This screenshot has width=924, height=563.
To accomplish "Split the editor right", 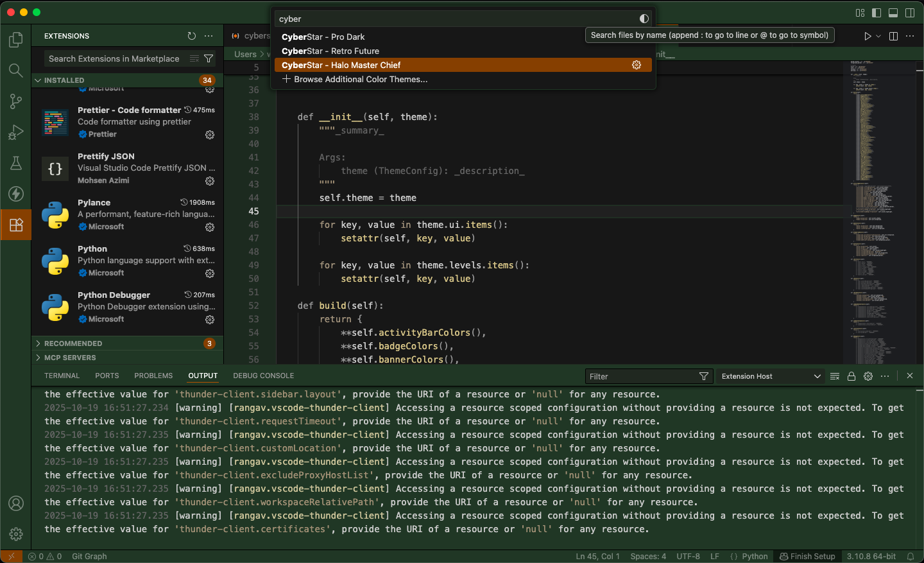I will point(893,36).
